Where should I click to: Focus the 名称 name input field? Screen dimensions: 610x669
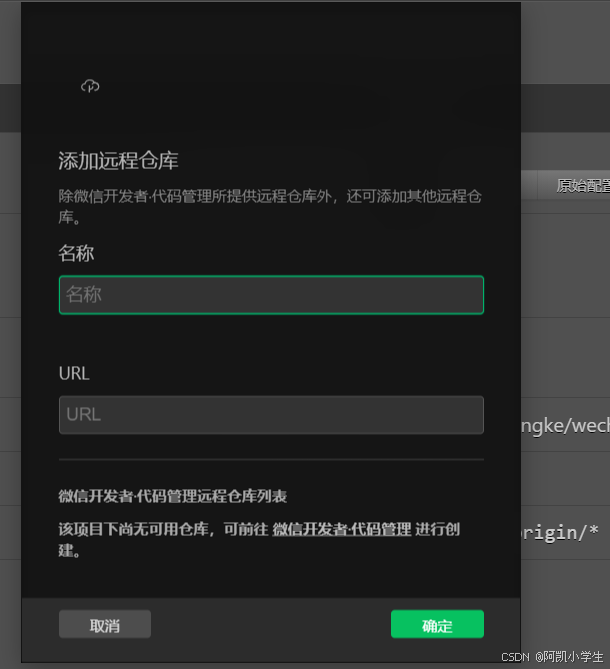(271, 295)
